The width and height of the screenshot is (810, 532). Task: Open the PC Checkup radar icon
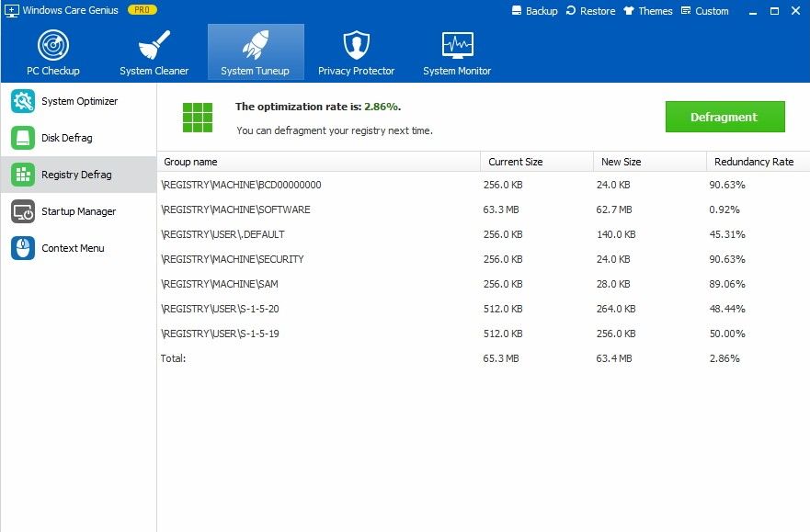[x=53, y=45]
